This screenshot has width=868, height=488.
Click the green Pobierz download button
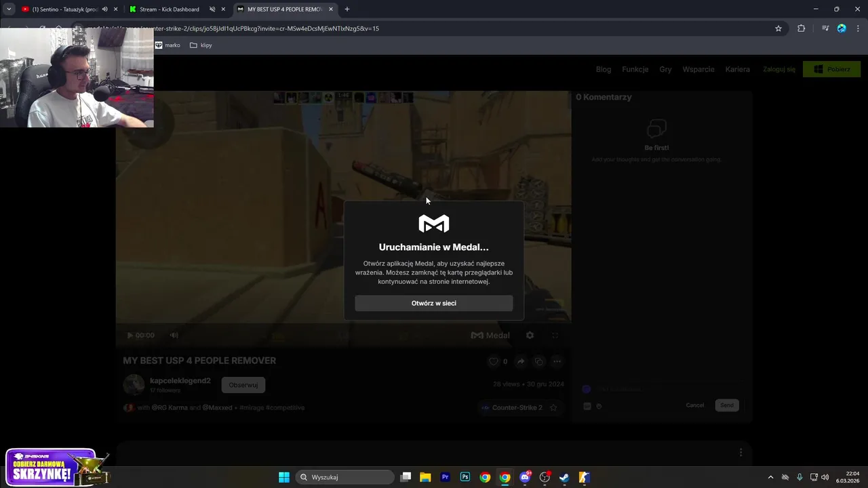tap(831, 69)
